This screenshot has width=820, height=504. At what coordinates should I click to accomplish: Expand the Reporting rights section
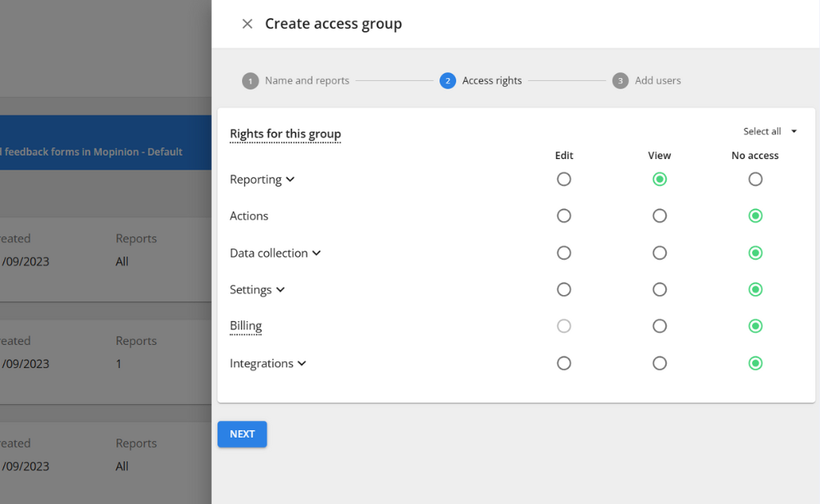[x=291, y=179]
